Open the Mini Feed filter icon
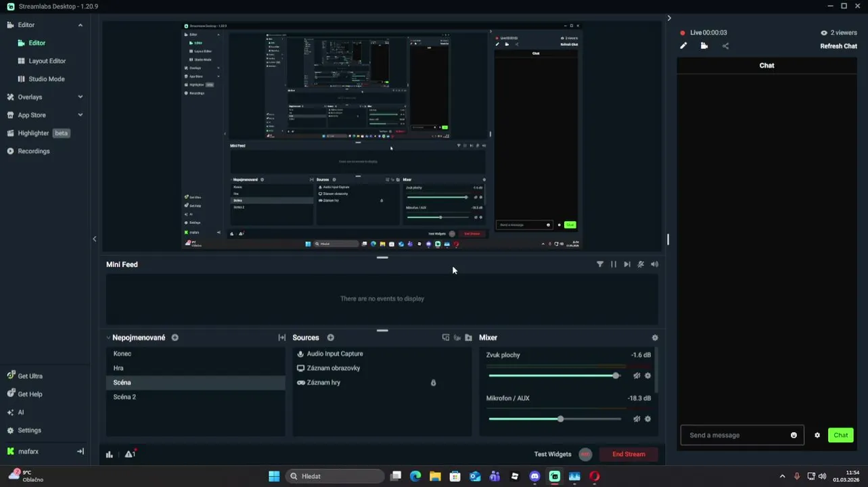The image size is (868, 487). [x=599, y=264]
